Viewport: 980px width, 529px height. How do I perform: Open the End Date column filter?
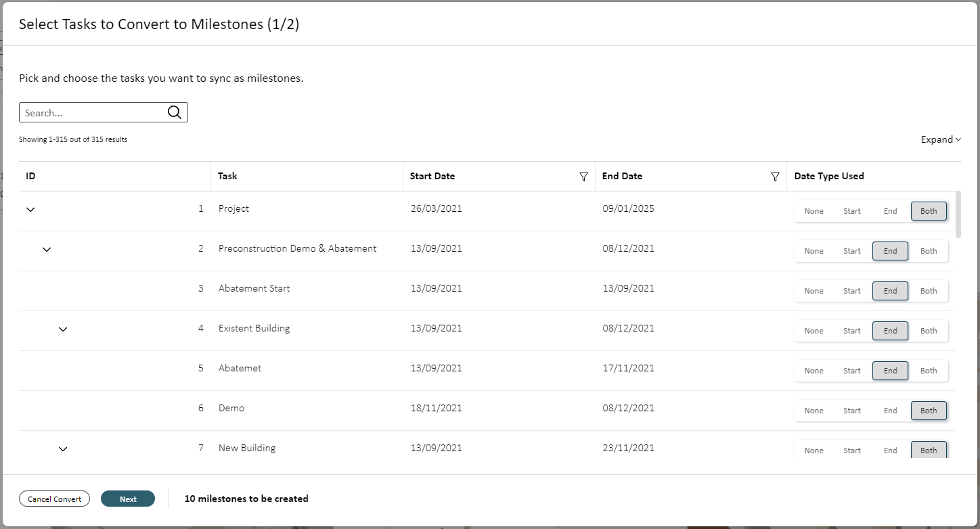pyautogui.click(x=776, y=177)
